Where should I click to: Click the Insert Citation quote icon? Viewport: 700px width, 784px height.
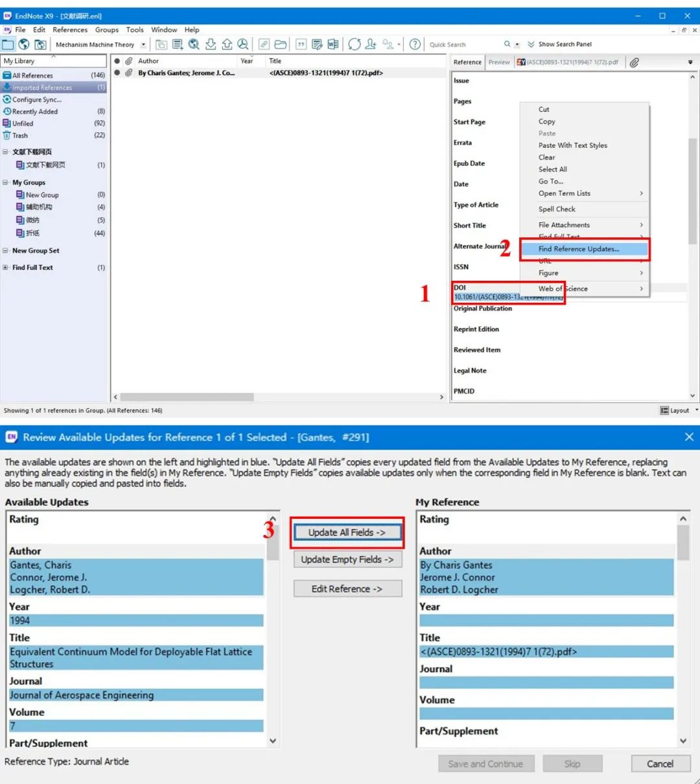tap(300, 44)
